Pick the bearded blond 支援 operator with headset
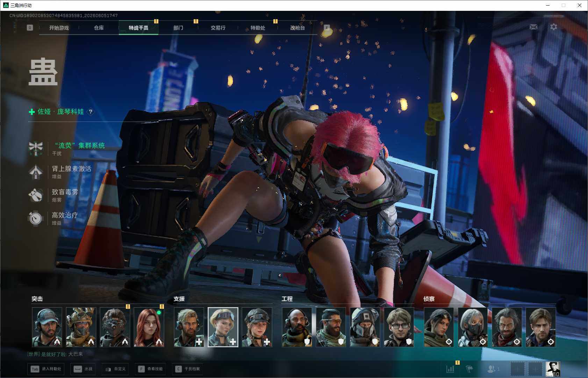Image resolution: width=588 pixels, height=378 pixels. 189,327
